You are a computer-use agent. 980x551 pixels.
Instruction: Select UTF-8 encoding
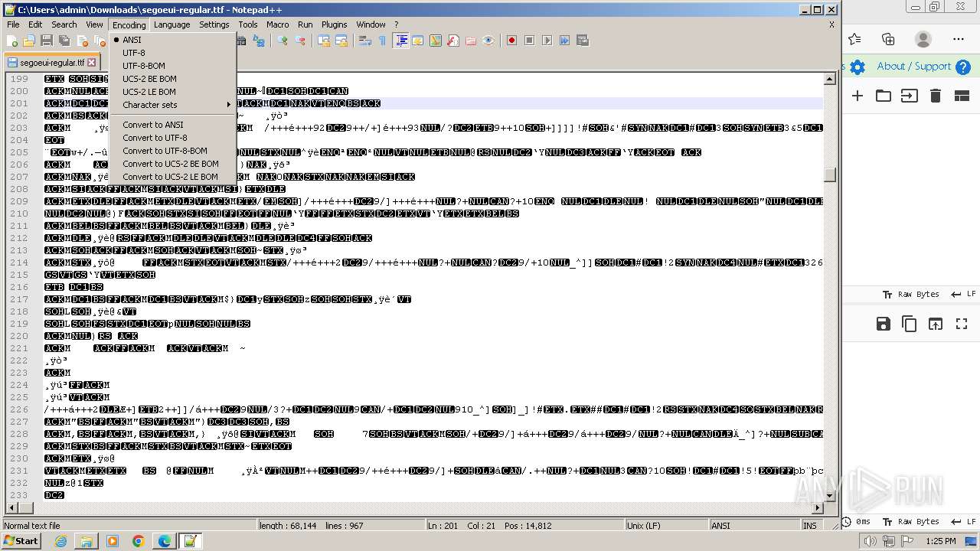172,53
